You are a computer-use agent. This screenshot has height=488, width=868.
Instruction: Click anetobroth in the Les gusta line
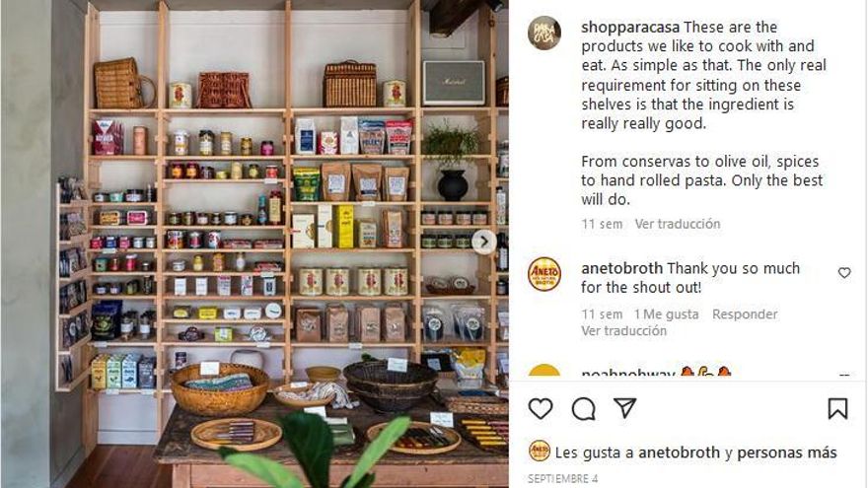(x=680, y=453)
